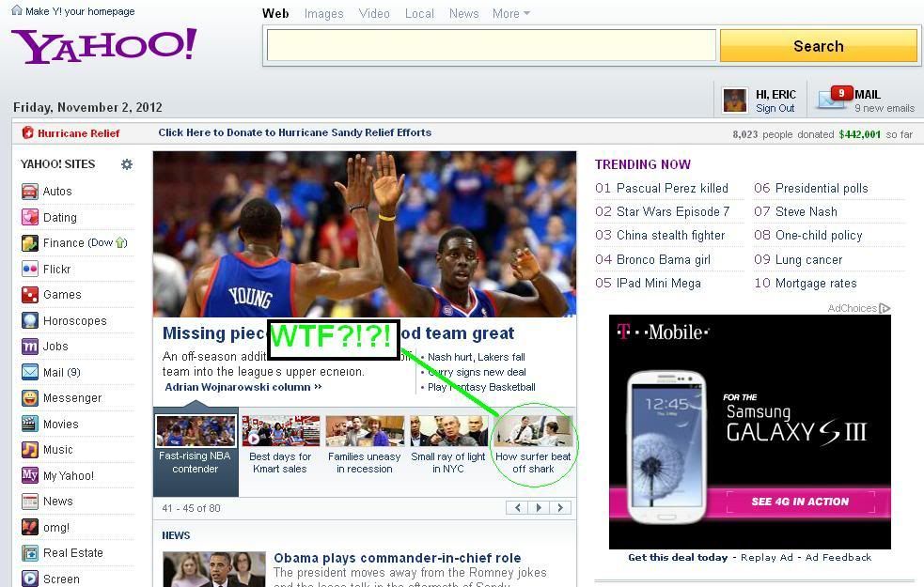Click the middle solid right-arrow pager button

click(539, 507)
